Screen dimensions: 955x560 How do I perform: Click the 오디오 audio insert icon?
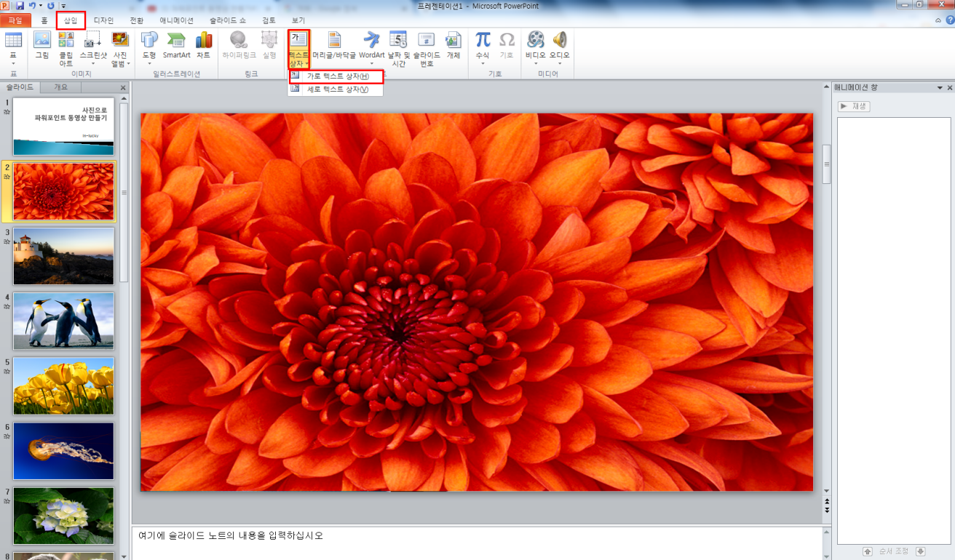[559, 40]
